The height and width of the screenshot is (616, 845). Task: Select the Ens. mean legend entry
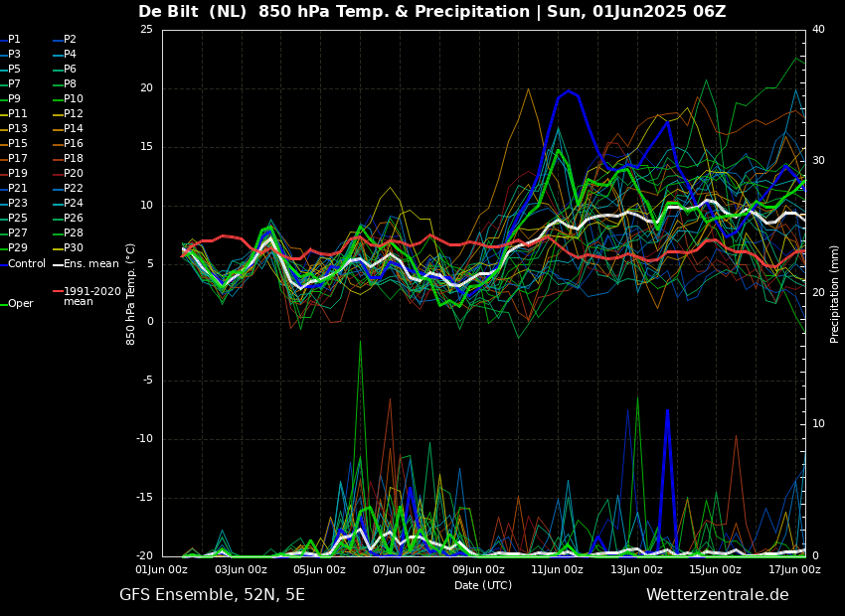tap(85, 264)
